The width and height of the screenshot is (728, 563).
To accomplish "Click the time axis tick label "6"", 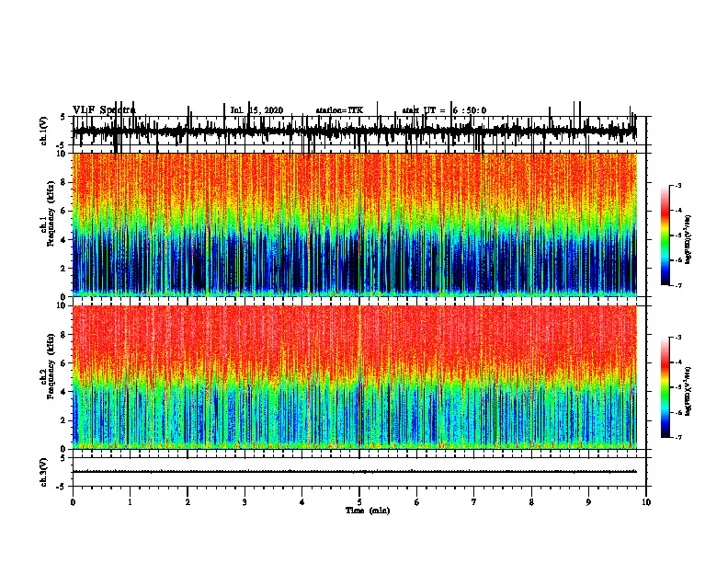I will pyautogui.click(x=417, y=502).
